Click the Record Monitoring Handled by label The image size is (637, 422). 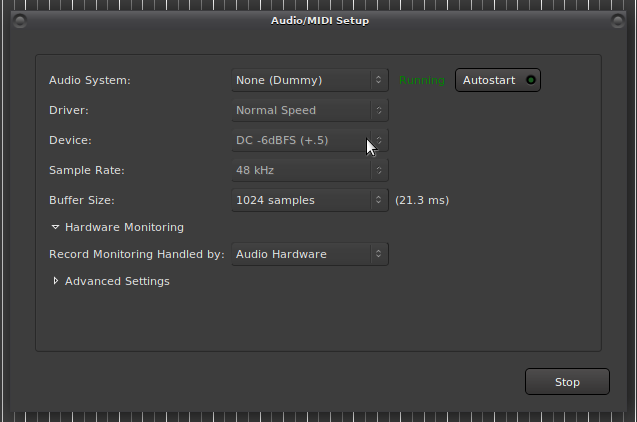click(136, 254)
